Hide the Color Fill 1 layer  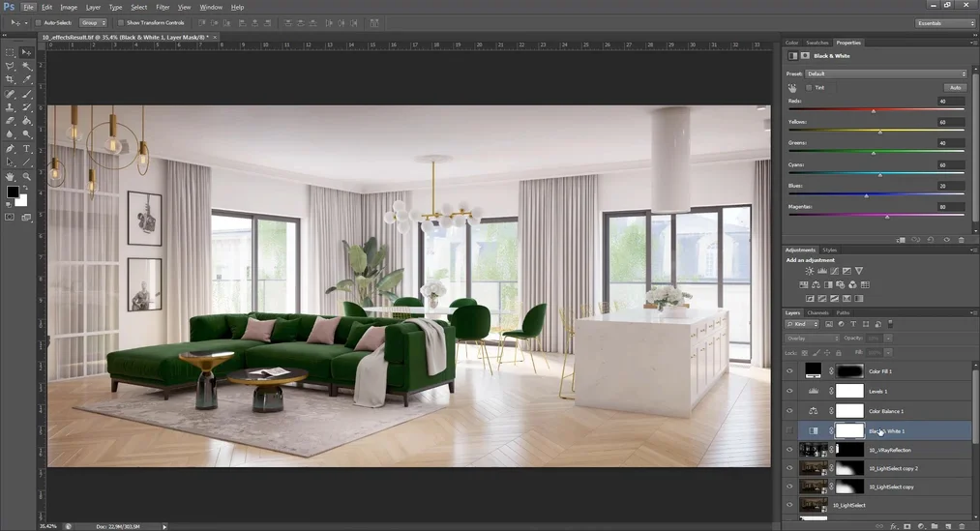click(789, 371)
